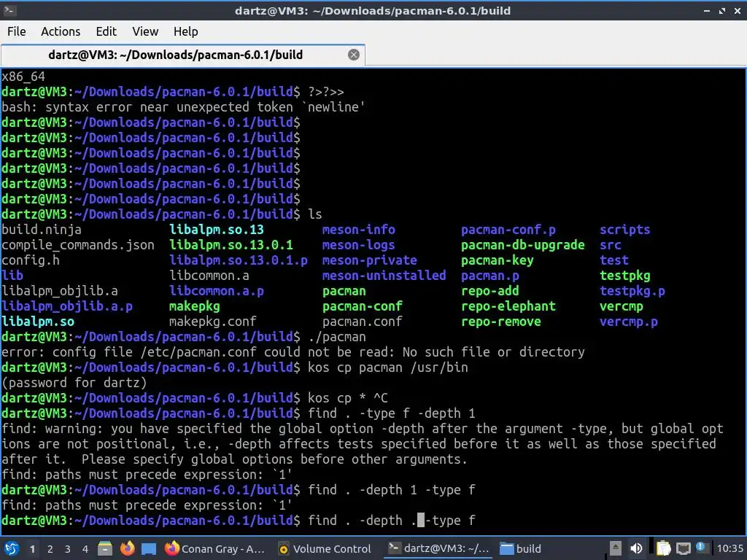Click 'libalpm_objlib.a' in ls output

point(60,291)
